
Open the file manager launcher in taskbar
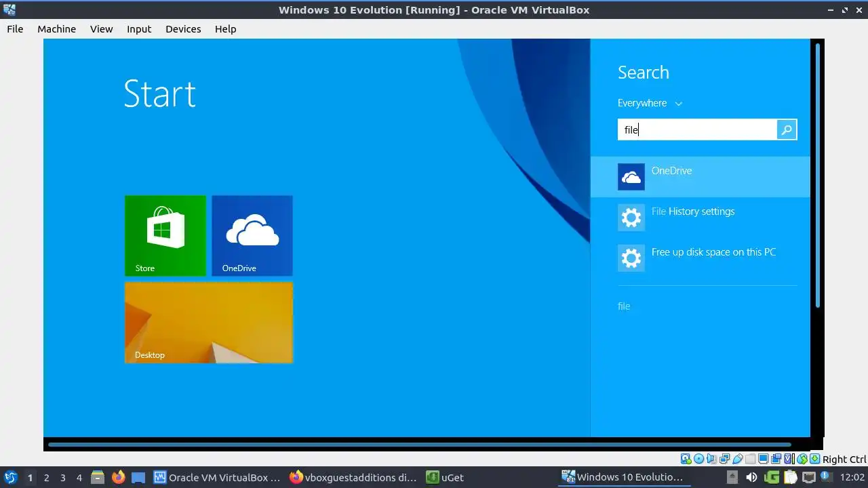coord(98,477)
